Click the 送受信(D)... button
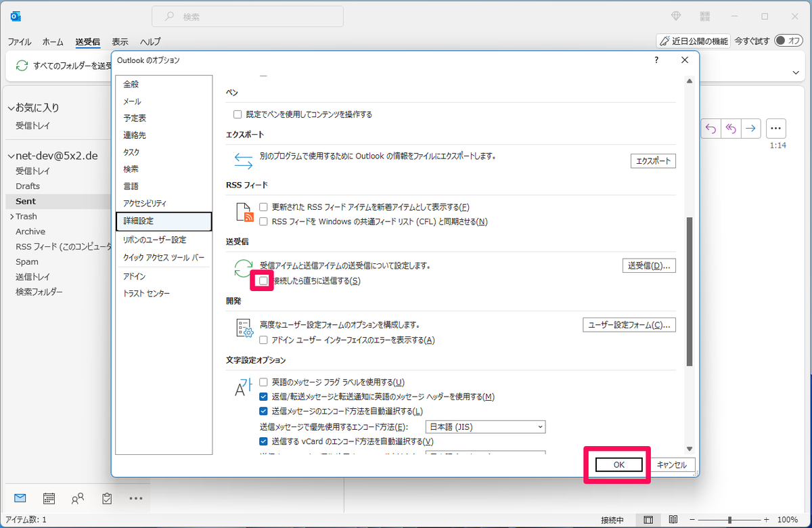The image size is (812, 528). click(x=649, y=265)
